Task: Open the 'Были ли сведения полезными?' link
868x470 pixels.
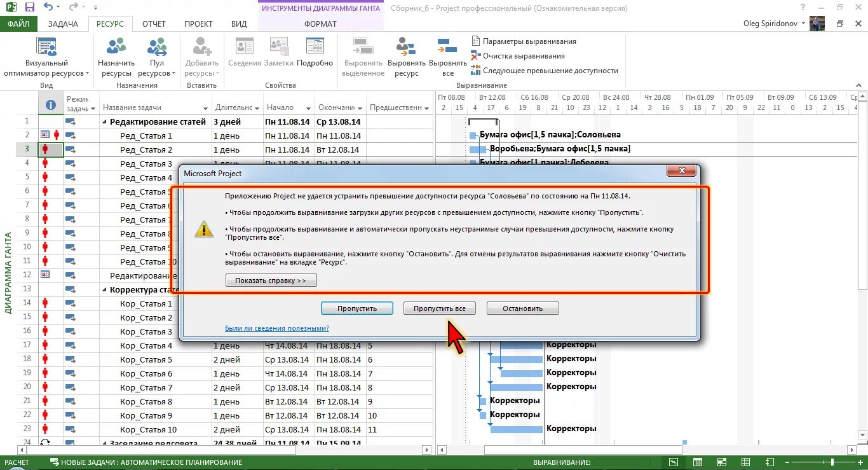Action: (277, 328)
